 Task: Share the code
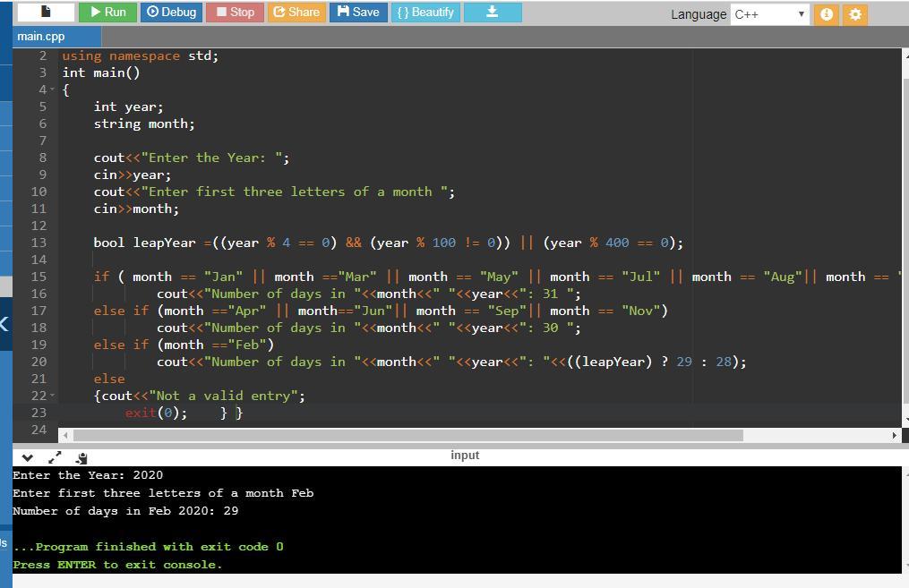point(296,13)
